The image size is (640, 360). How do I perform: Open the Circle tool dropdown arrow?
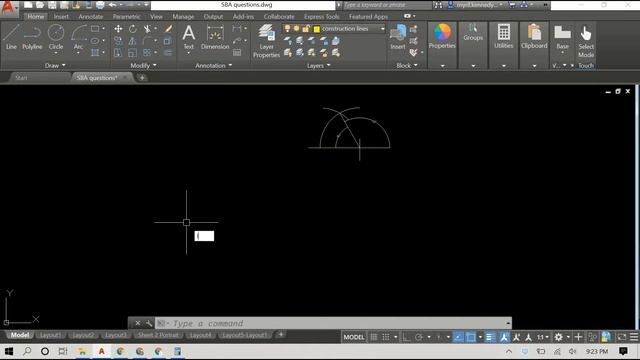coord(56,53)
